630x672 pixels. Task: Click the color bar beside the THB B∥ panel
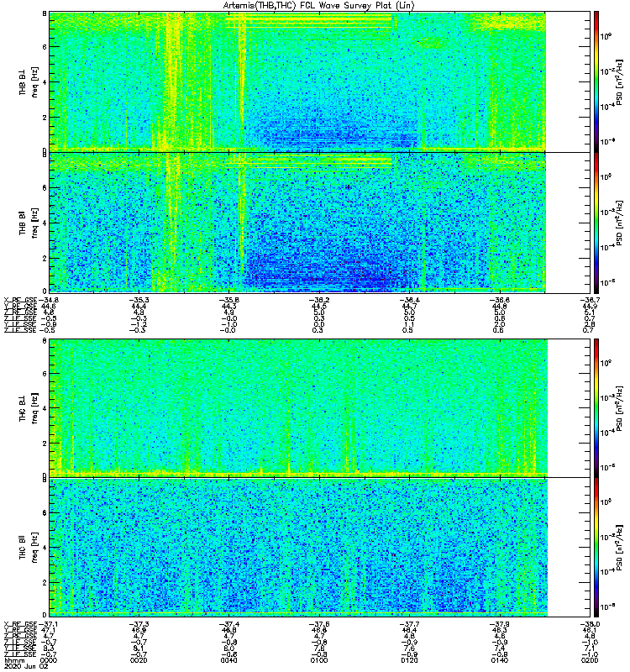coord(596,223)
